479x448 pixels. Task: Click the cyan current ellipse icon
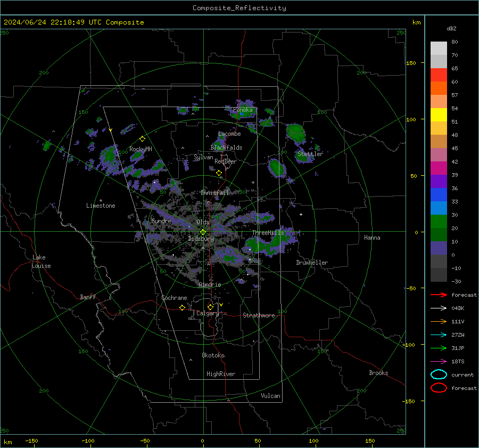[439, 374]
